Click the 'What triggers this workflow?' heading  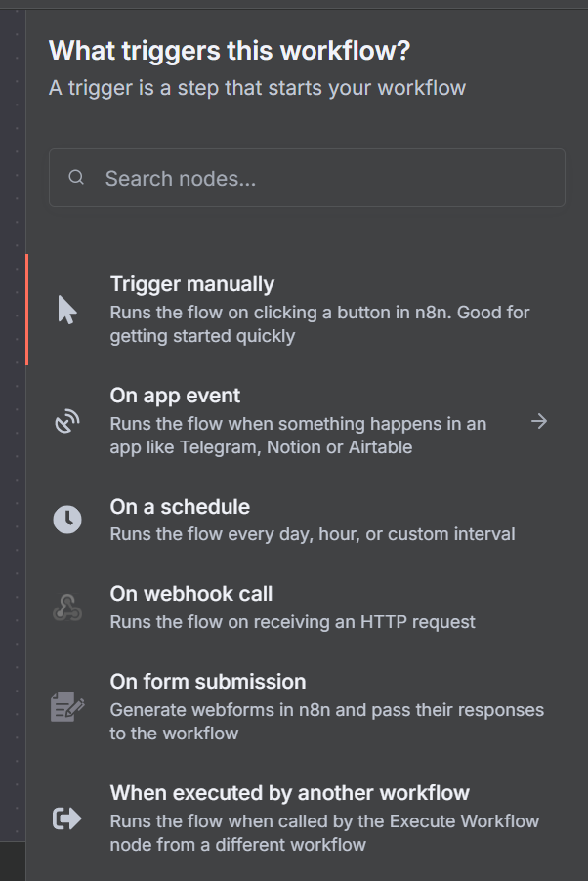tap(230, 51)
